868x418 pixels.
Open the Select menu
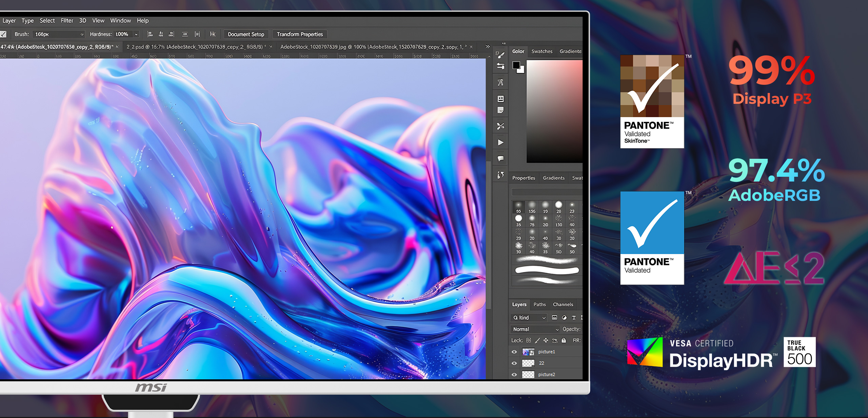point(47,21)
